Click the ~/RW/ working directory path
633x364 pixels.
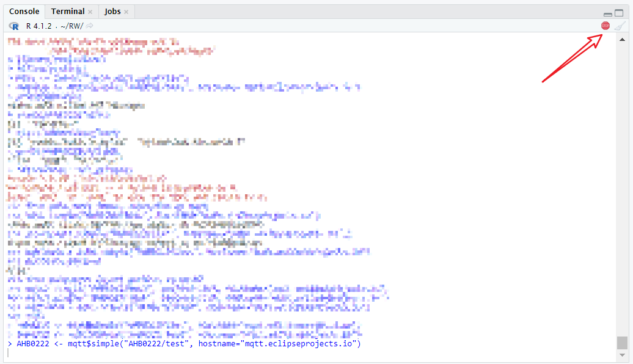click(71, 26)
